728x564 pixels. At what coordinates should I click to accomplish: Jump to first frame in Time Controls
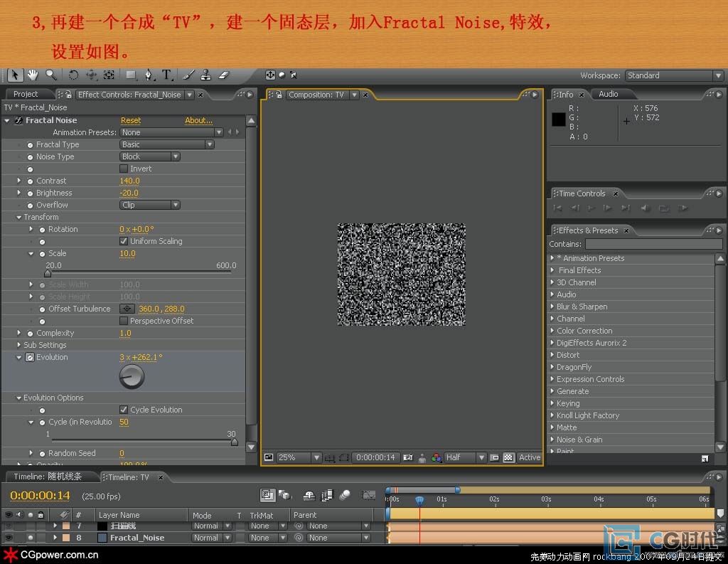[x=557, y=208]
